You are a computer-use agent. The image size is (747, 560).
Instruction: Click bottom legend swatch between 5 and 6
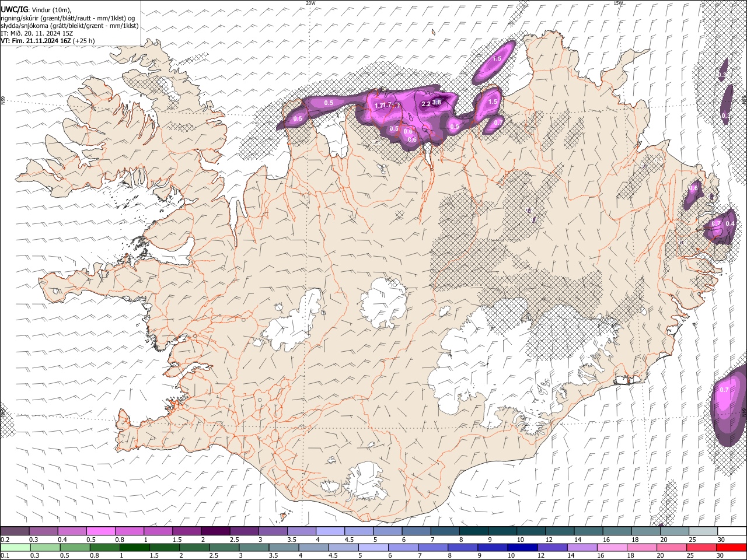[372, 547]
